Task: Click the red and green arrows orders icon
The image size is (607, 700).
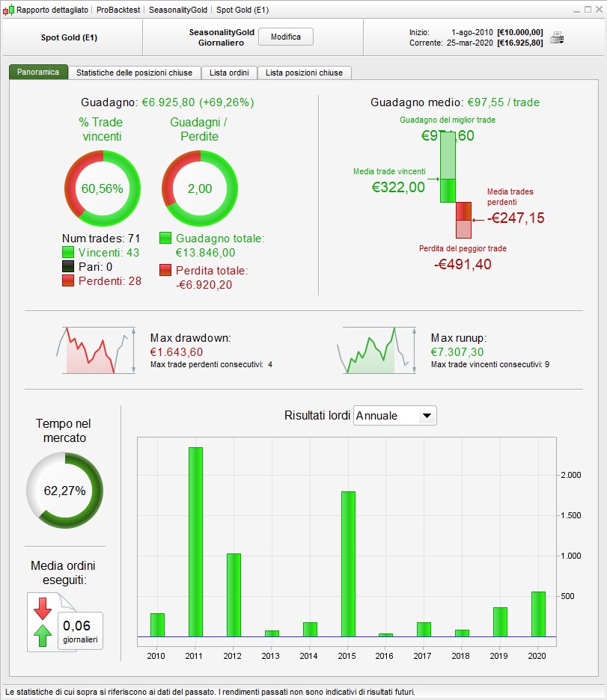Action: point(43,622)
